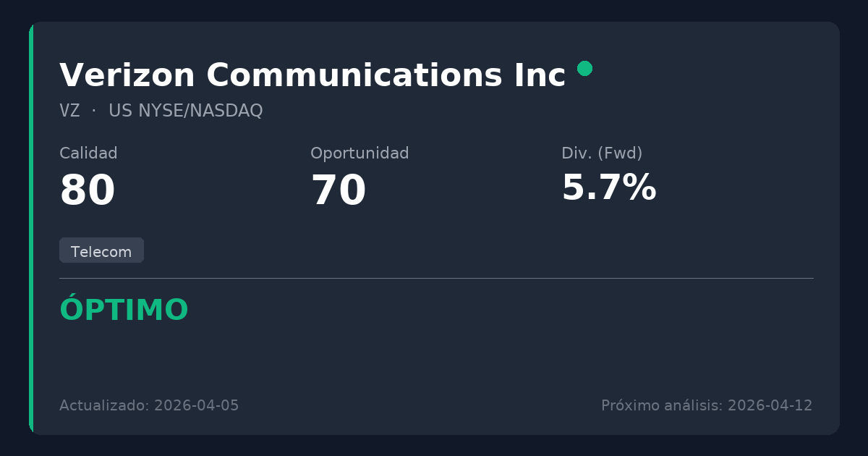Select the 2026-04-12 next analysis date
The width and height of the screenshot is (868, 456).
[x=770, y=405]
